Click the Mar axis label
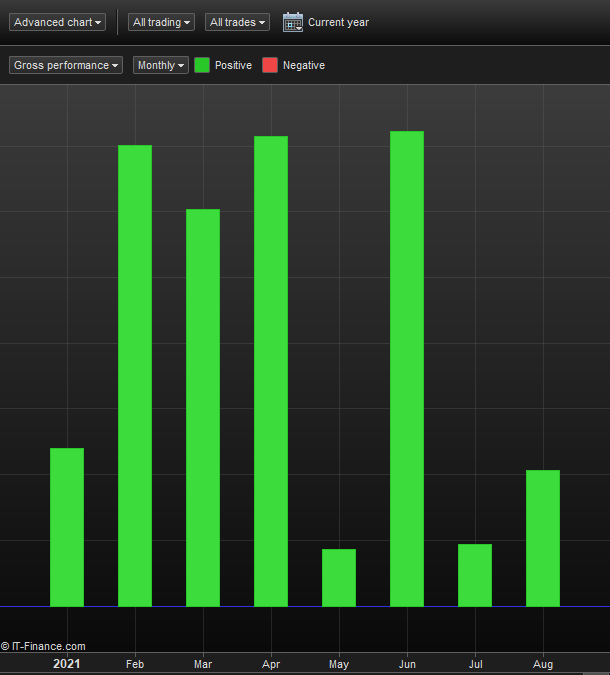Screen dimensions: 610x675 coord(203,664)
